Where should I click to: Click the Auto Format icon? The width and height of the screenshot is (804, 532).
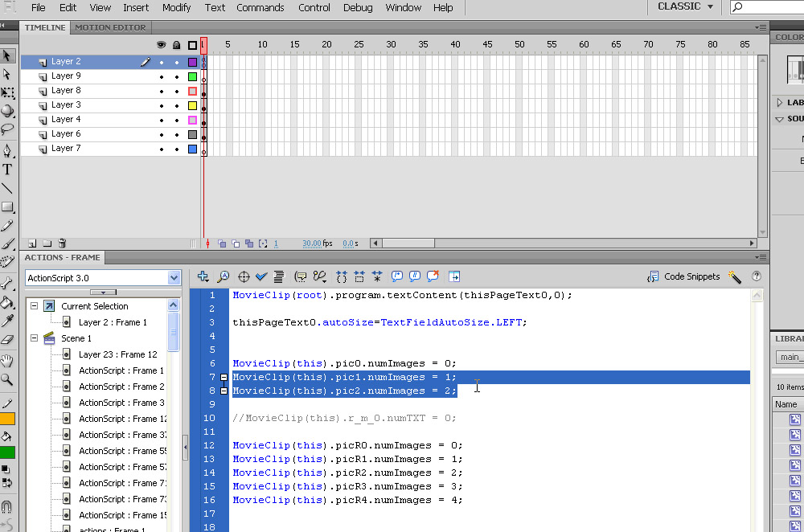(279, 276)
